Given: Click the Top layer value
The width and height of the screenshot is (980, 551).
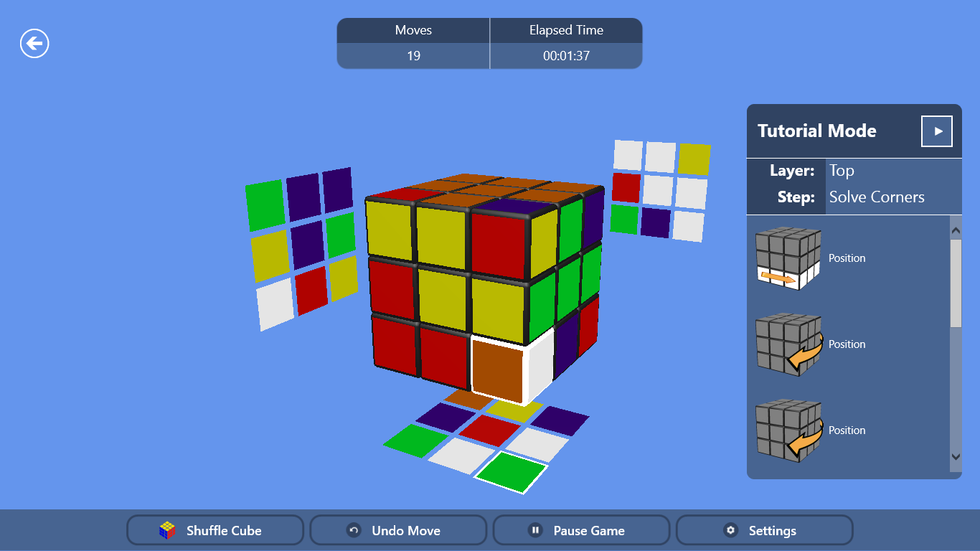Looking at the screenshot, I should 842,171.
